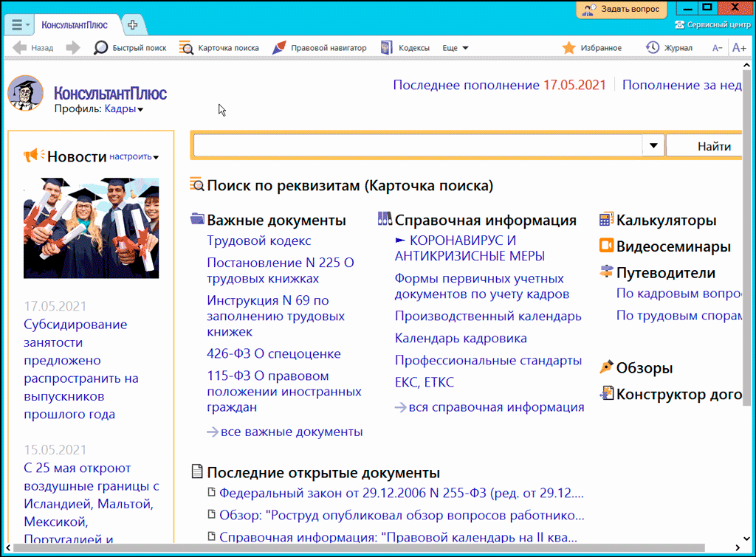Viewport: 756px width, 557px height.
Task: Go forward with the right arrow
Action: [73, 48]
